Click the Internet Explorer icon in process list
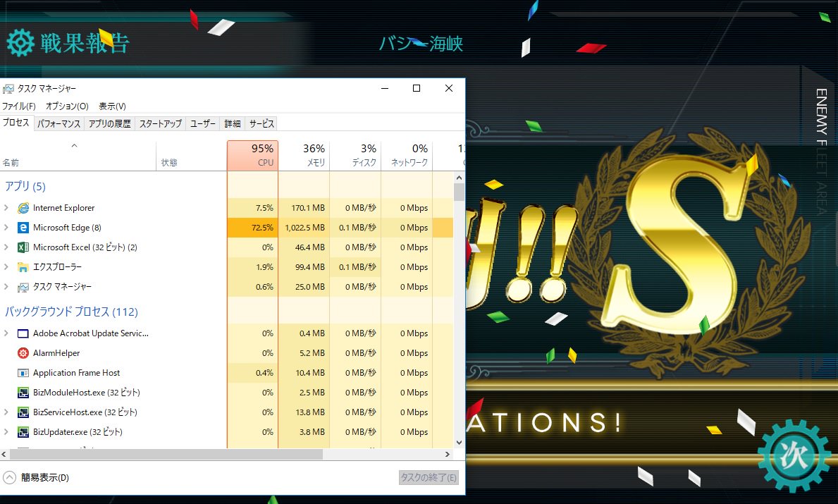Image resolution: width=838 pixels, height=504 pixels. 23,208
